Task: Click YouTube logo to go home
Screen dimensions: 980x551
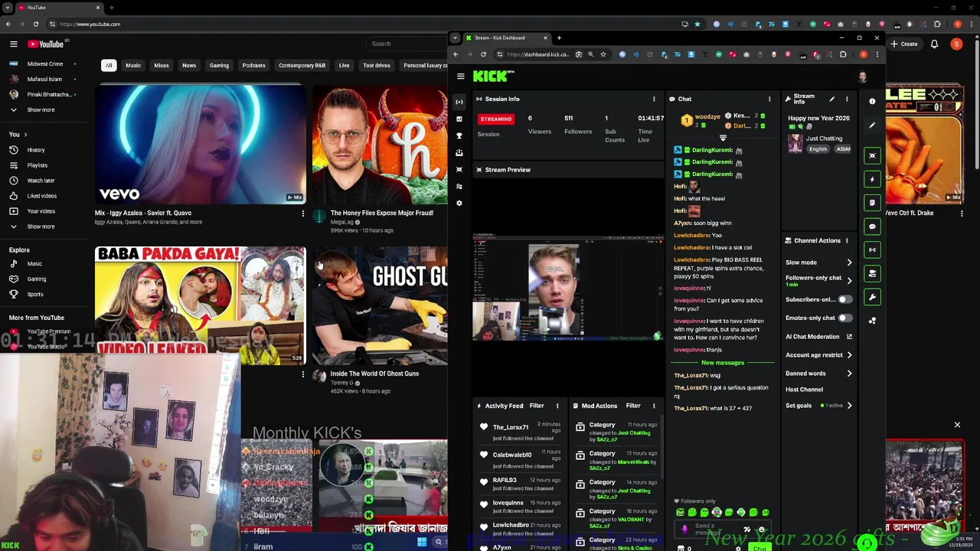Action: (x=46, y=44)
